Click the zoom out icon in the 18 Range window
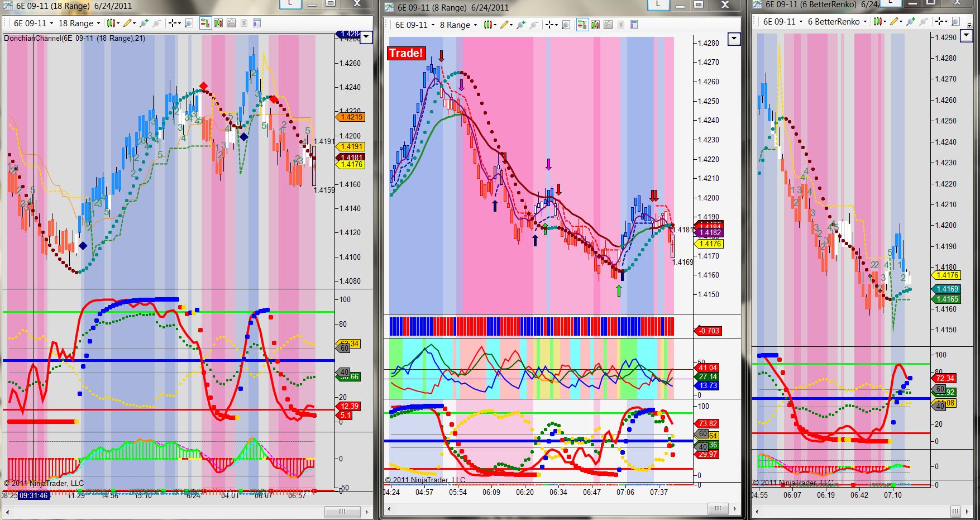The height and width of the screenshot is (520, 980). (157, 23)
